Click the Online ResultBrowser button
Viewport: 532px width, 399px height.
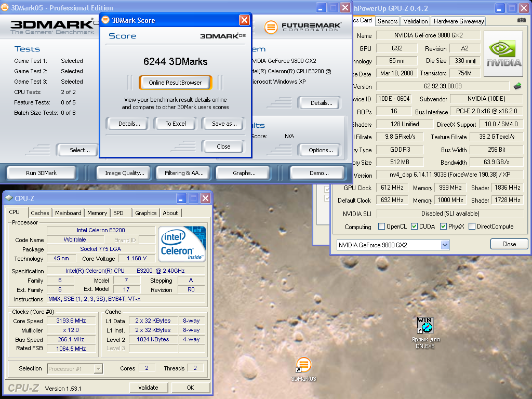(x=175, y=83)
